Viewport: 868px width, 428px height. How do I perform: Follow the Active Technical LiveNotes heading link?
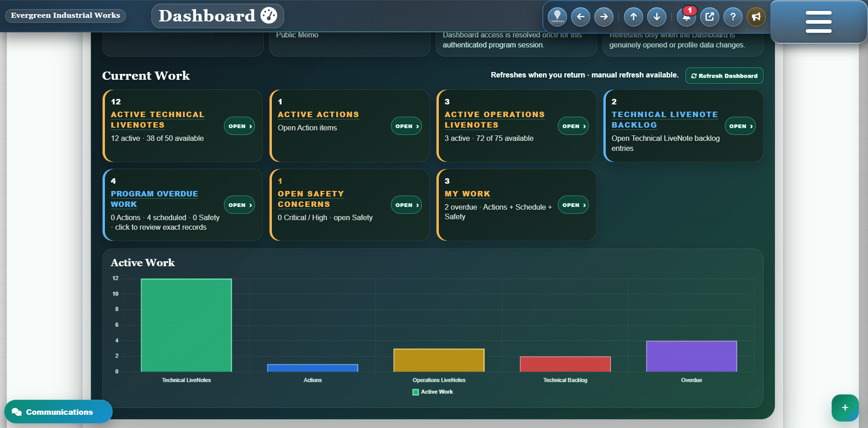pyautogui.click(x=157, y=120)
